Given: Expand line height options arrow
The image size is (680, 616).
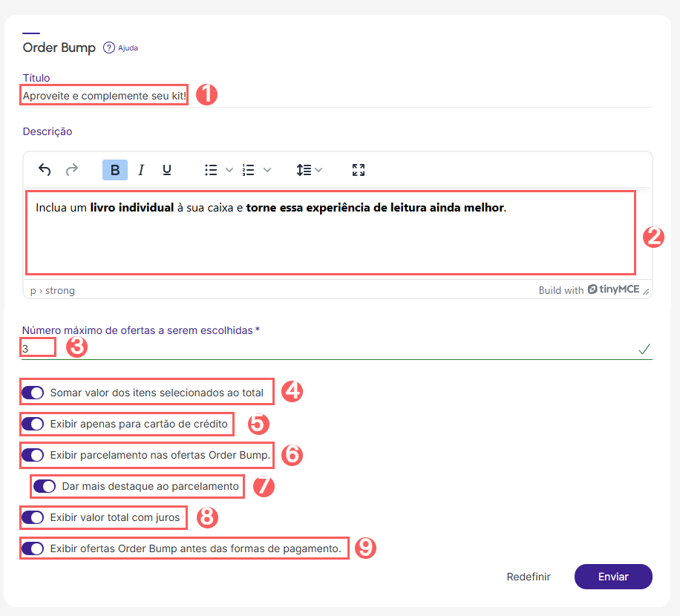Looking at the screenshot, I should pos(318,170).
